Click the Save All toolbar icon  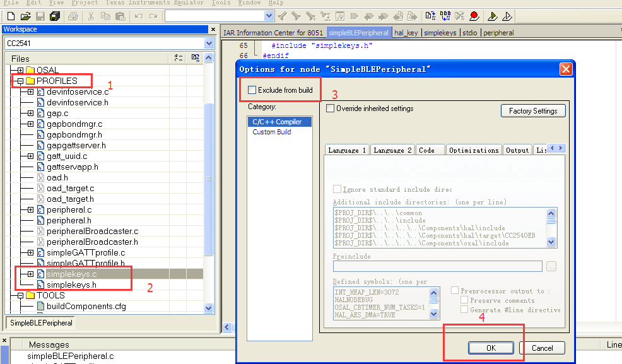(55, 16)
